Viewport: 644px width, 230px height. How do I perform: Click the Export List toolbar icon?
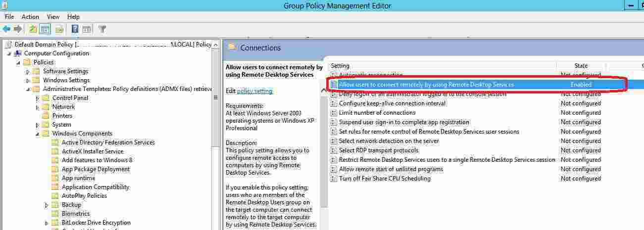tap(59, 29)
